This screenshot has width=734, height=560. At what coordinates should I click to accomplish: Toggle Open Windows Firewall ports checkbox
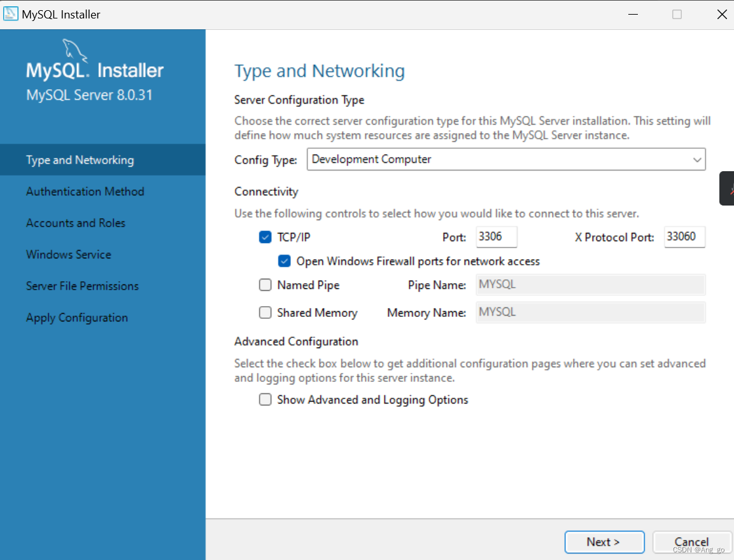(284, 261)
